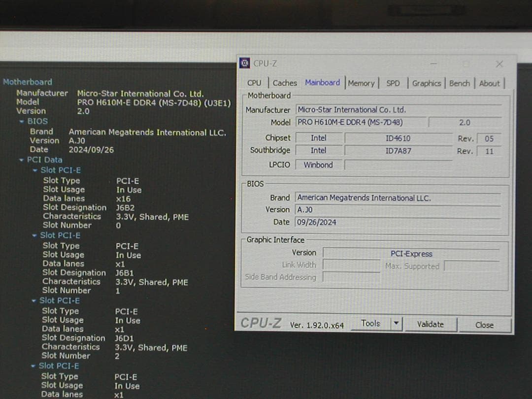Click the CPU-Z icon in the title bar

(x=244, y=63)
